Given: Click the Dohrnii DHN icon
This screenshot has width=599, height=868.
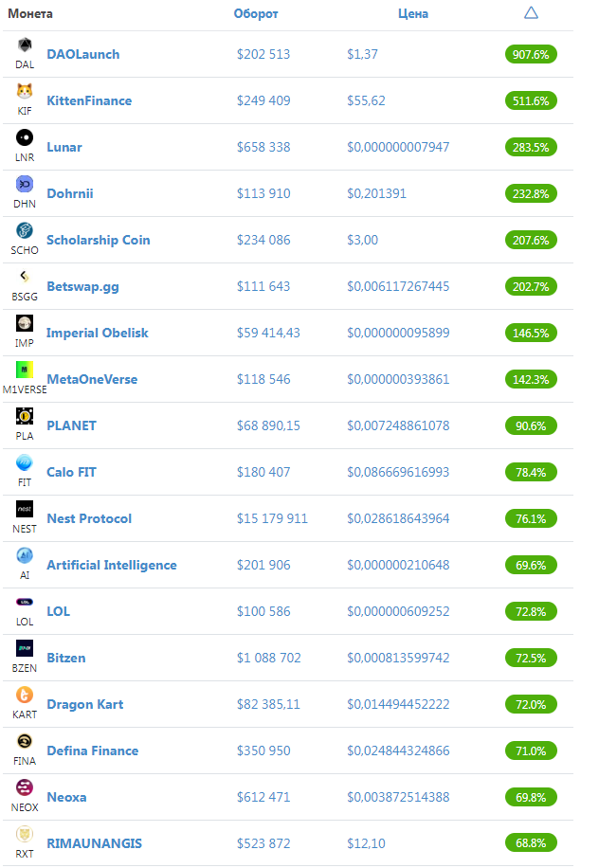Looking at the screenshot, I should coord(25,184).
